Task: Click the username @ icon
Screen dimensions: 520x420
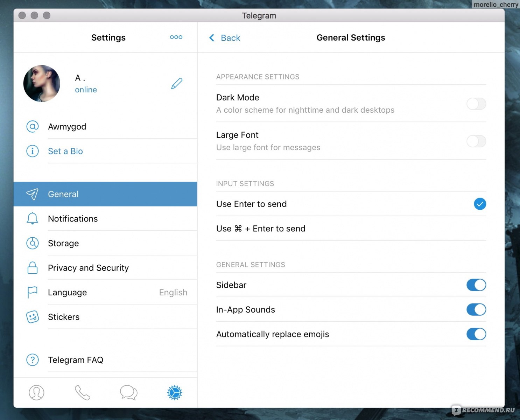Action: [x=33, y=126]
